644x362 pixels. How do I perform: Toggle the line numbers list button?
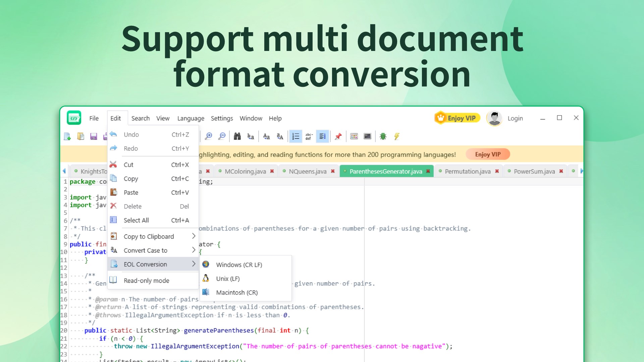coord(296,136)
